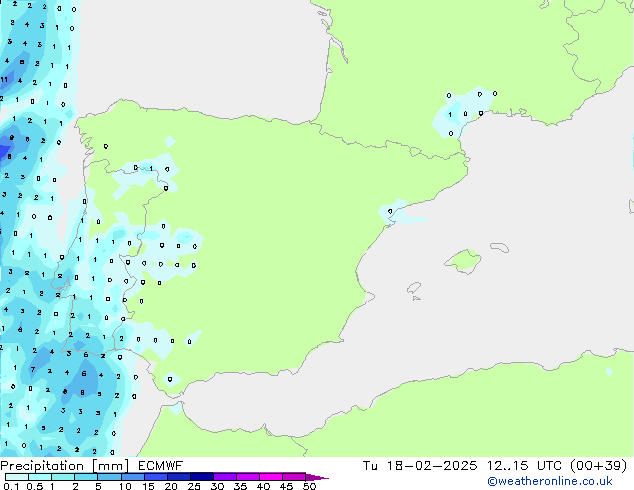Open the weatheronline.co.uk credit link
The height and width of the screenshot is (490, 634).
[x=550, y=481]
